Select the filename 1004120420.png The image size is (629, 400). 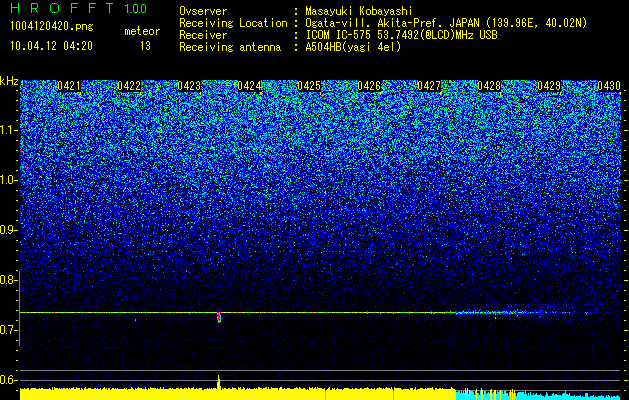52,26
